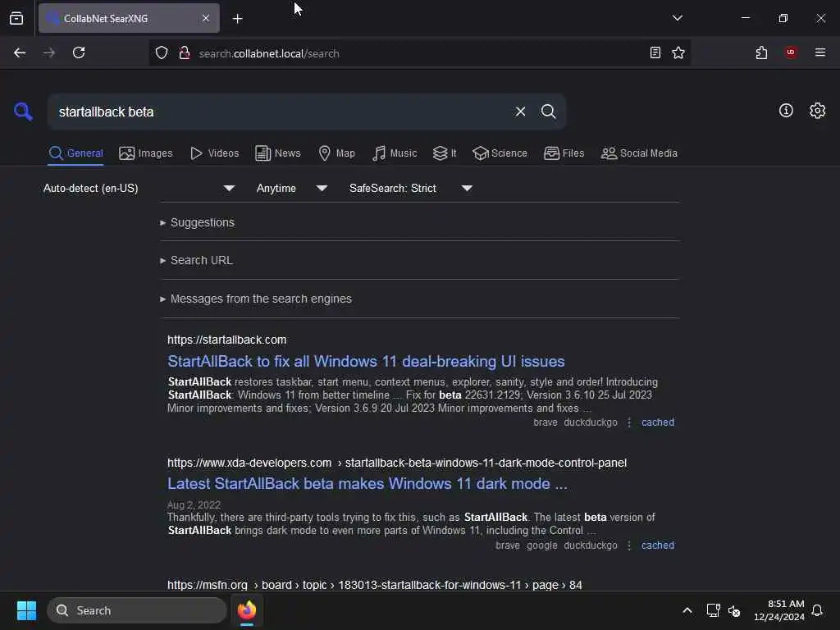This screenshot has height=630, width=840.
Task: Open clock and date 8:51 AM
Action: pyautogui.click(x=779, y=610)
